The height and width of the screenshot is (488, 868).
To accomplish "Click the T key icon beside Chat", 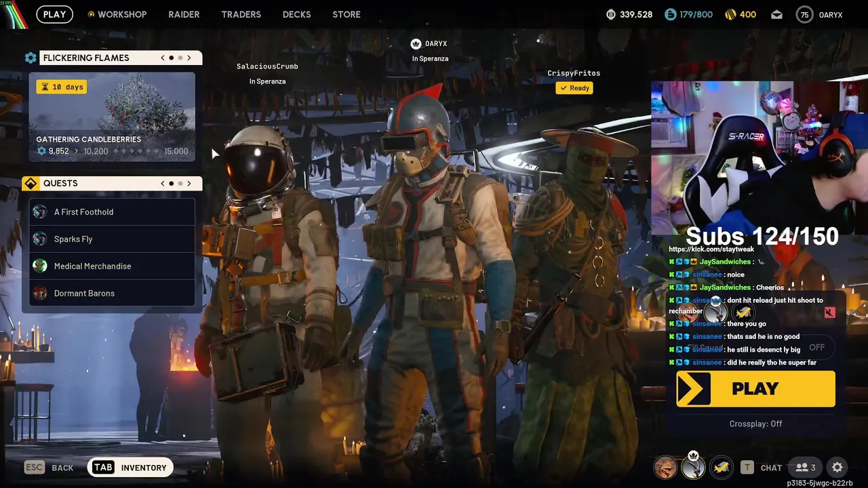I will (x=747, y=467).
